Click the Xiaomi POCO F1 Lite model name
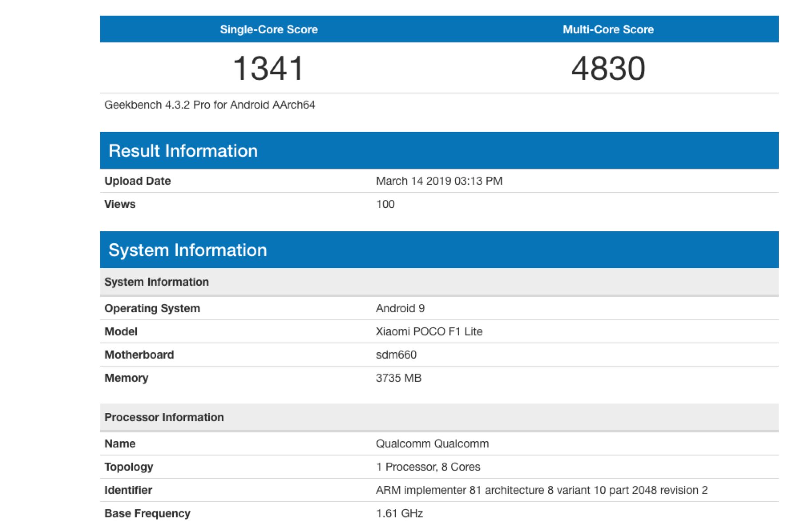Viewport: 812px width, 529px height. pos(429,332)
